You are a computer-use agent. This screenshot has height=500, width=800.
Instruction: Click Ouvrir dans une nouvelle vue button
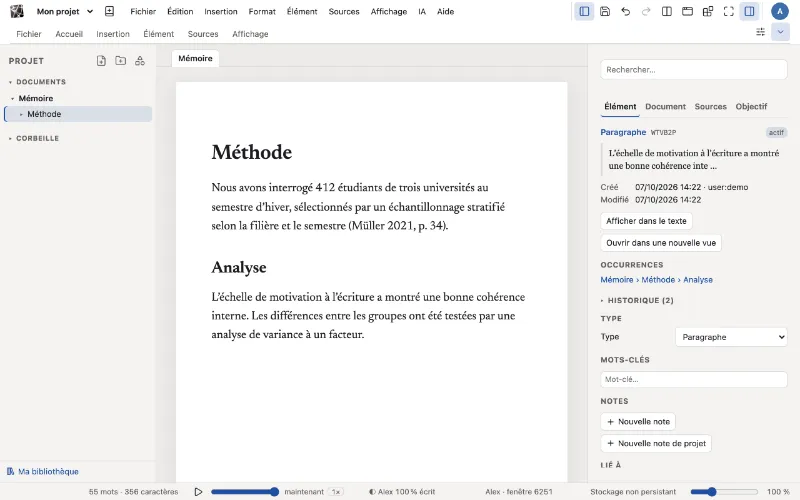pos(661,243)
